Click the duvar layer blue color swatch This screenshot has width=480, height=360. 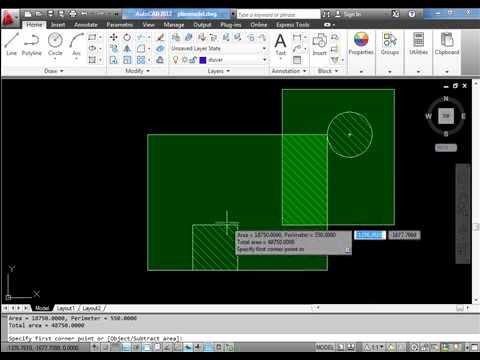[x=203, y=60]
